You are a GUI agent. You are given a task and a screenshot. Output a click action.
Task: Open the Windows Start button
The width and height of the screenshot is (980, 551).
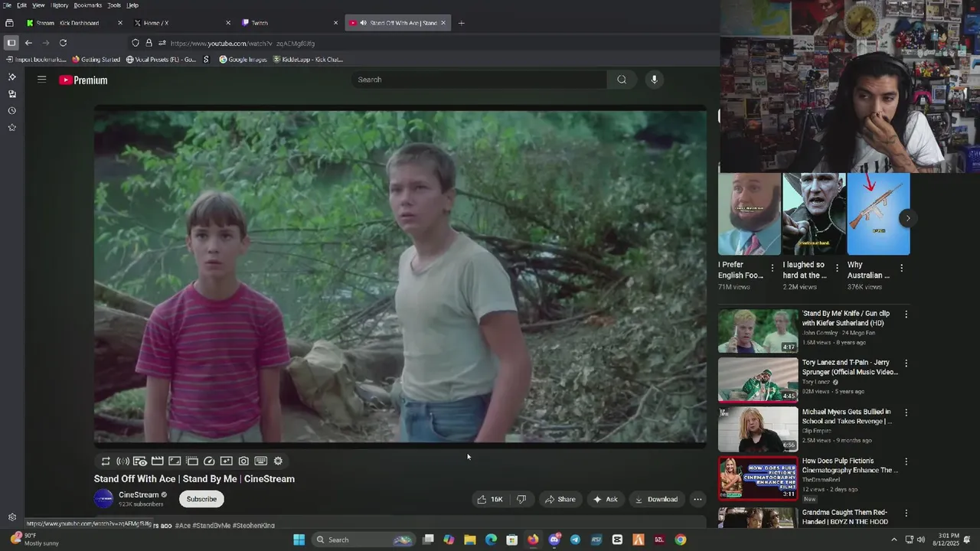(x=299, y=540)
